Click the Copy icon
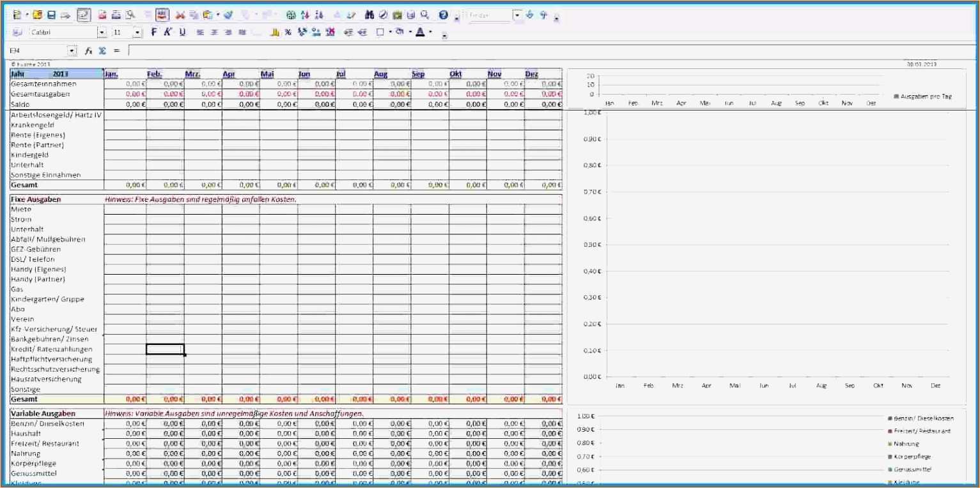The width and height of the screenshot is (980, 488). (x=194, y=14)
